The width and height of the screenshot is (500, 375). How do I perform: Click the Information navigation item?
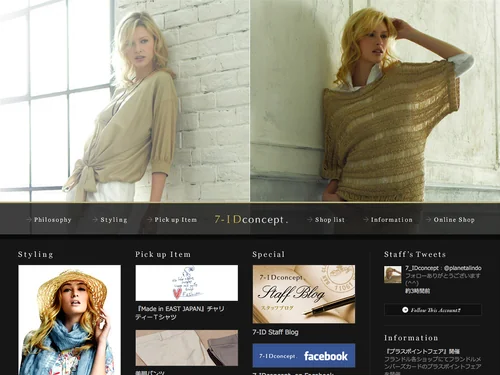click(392, 220)
